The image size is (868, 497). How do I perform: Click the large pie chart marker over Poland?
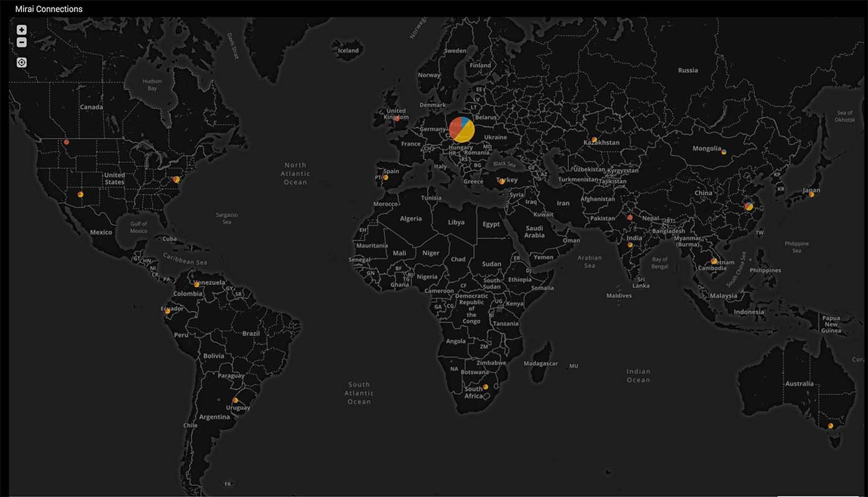click(x=462, y=129)
